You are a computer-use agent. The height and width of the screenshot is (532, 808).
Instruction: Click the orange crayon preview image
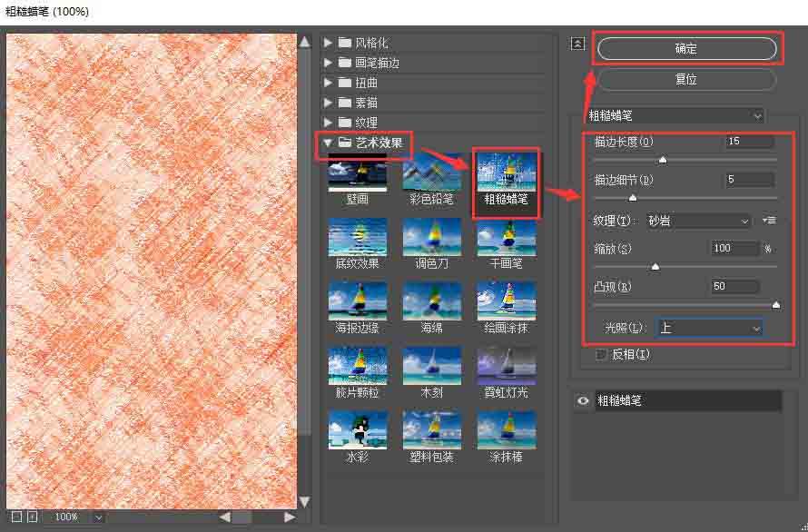coord(152,271)
